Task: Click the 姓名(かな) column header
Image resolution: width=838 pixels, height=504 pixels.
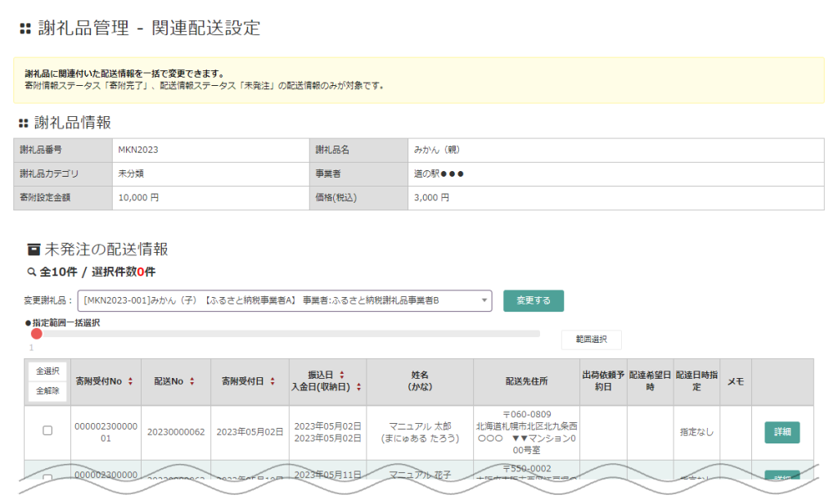Action: pyautogui.click(x=420, y=381)
